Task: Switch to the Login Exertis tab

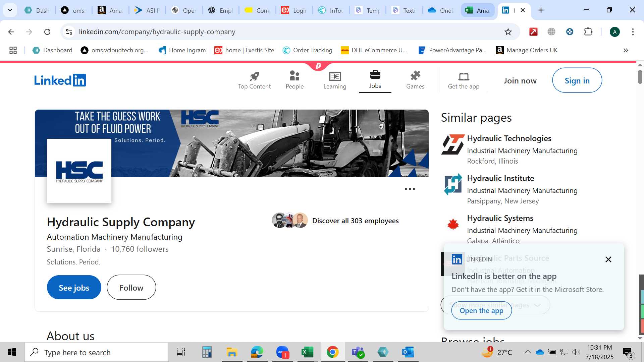Action: pyautogui.click(x=293, y=10)
